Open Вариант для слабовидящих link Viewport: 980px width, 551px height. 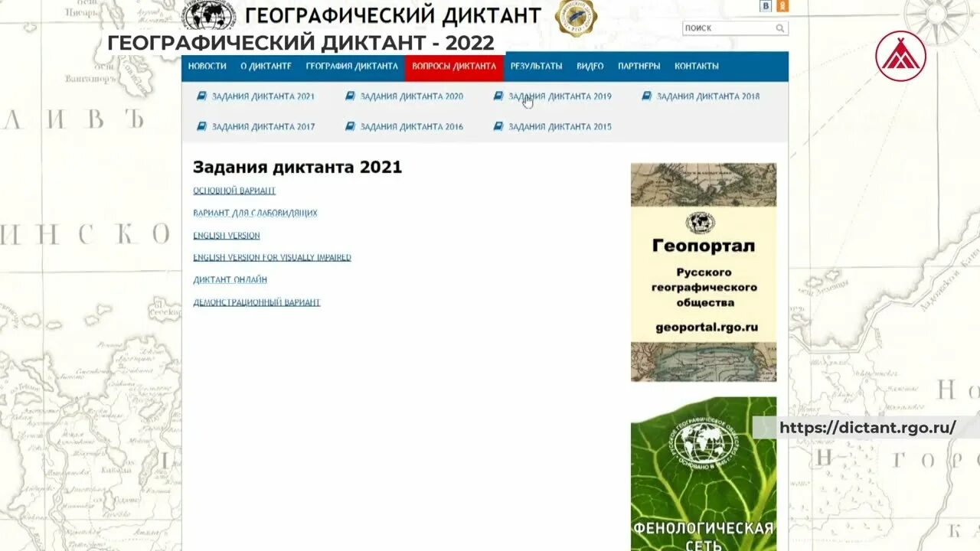click(x=255, y=213)
